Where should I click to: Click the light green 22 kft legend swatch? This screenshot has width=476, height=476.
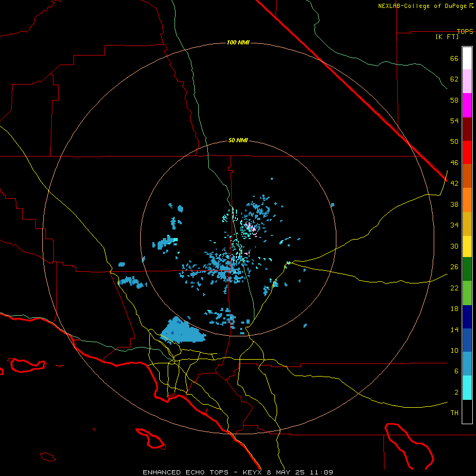click(467, 293)
